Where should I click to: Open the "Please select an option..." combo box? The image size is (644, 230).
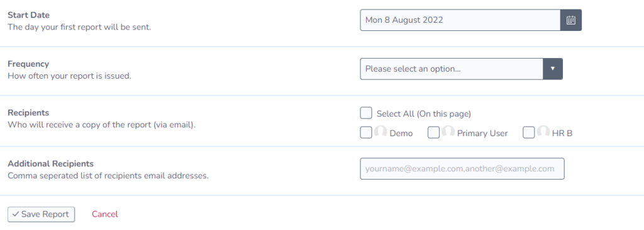pos(461,69)
